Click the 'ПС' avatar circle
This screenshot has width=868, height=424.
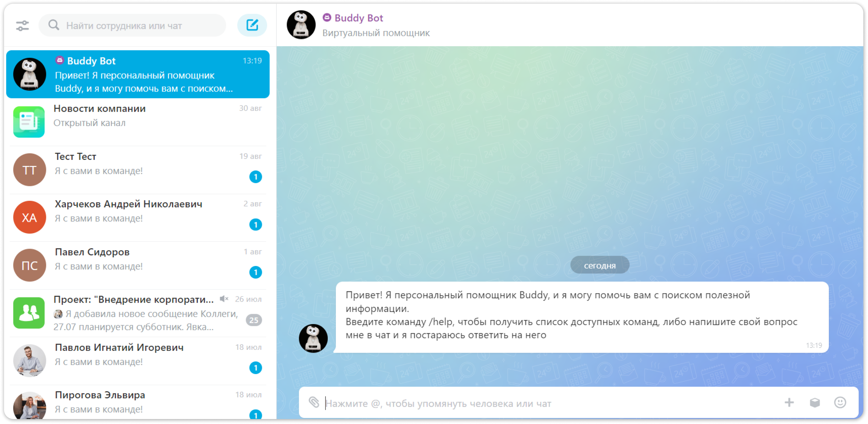coord(30,265)
